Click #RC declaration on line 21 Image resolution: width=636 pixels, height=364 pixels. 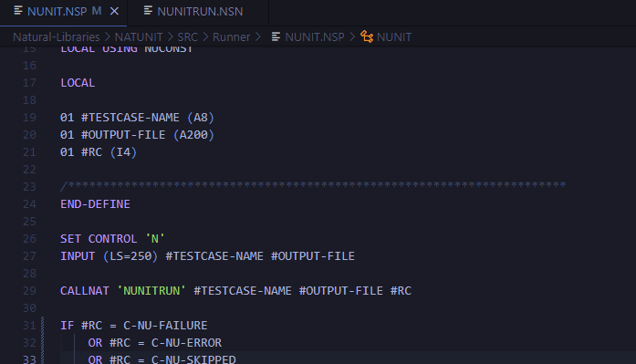[91, 152]
